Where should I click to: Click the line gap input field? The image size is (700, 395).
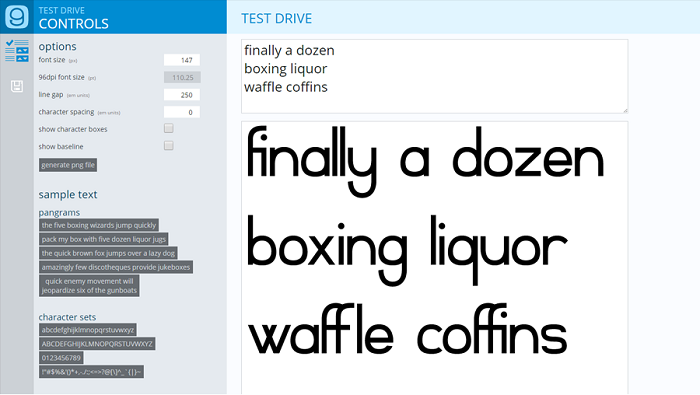[182, 95]
